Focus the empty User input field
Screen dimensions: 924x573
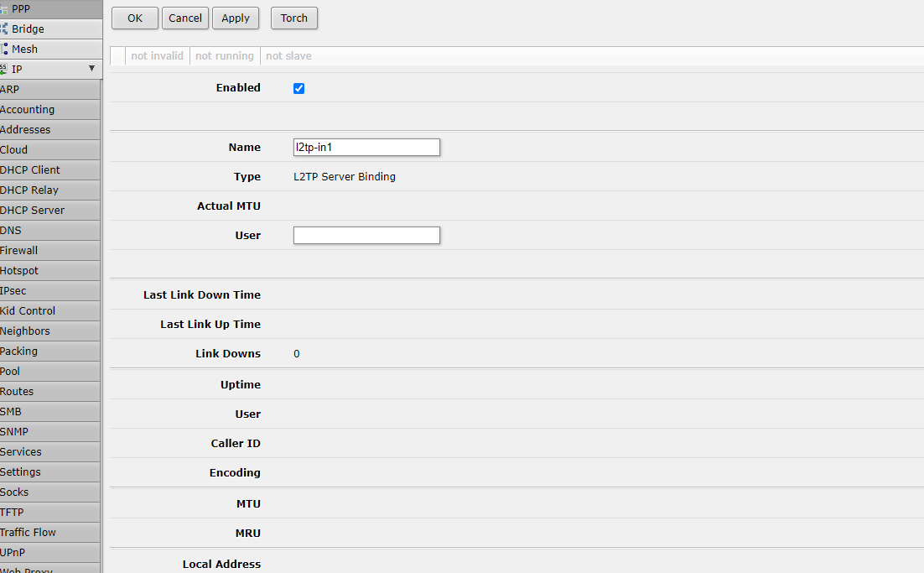pyautogui.click(x=366, y=235)
